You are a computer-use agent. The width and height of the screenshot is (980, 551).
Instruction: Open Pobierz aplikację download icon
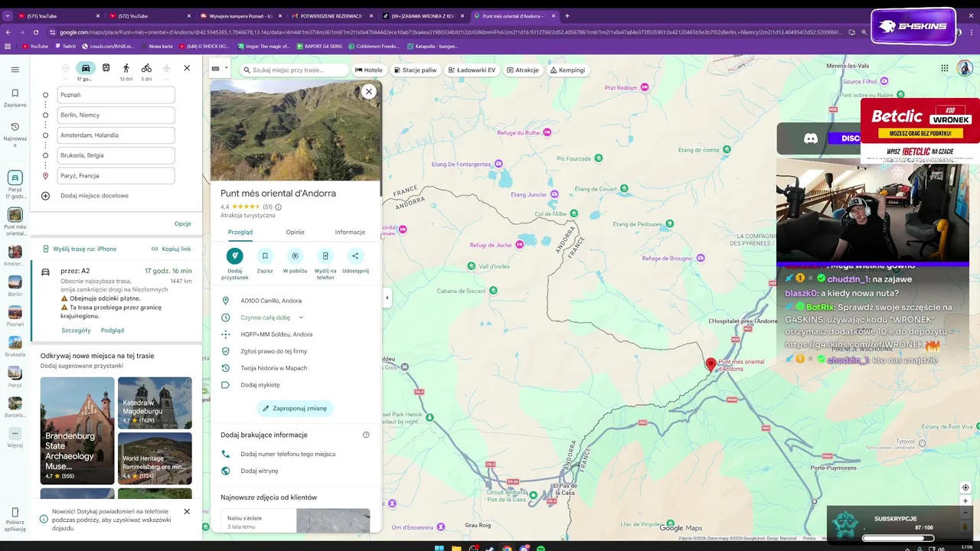point(15,519)
